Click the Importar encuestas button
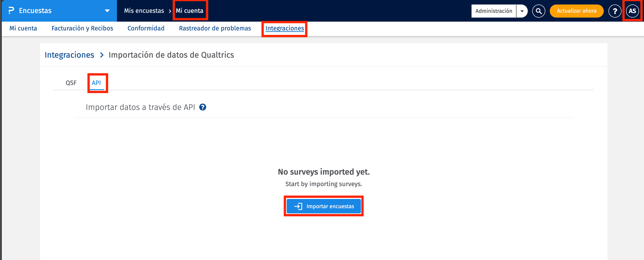The width and height of the screenshot is (644, 260). (x=324, y=206)
